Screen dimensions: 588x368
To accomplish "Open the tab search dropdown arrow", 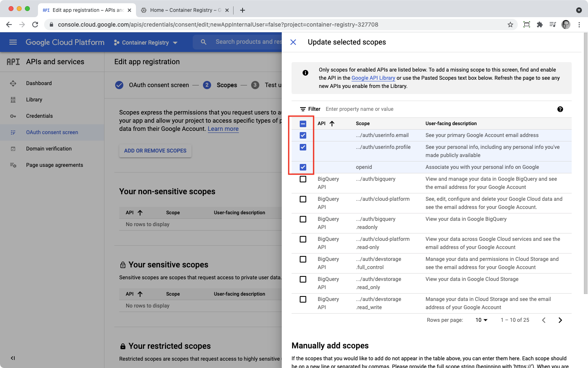I will point(579,10).
